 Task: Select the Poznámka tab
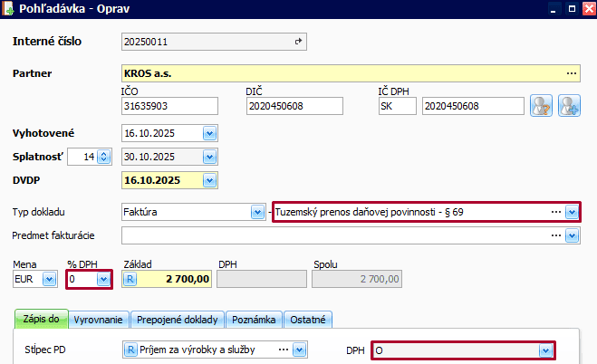click(254, 320)
